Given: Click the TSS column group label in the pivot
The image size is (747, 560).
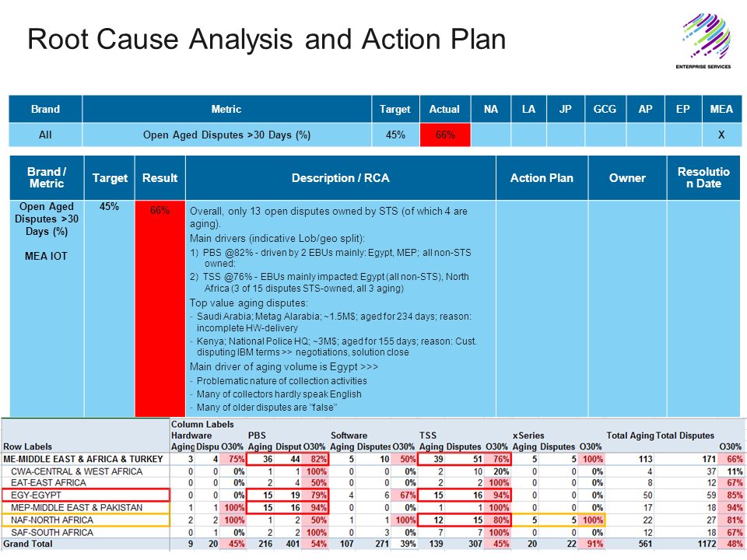Looking at the screenshot, I should tap(428, 436).
